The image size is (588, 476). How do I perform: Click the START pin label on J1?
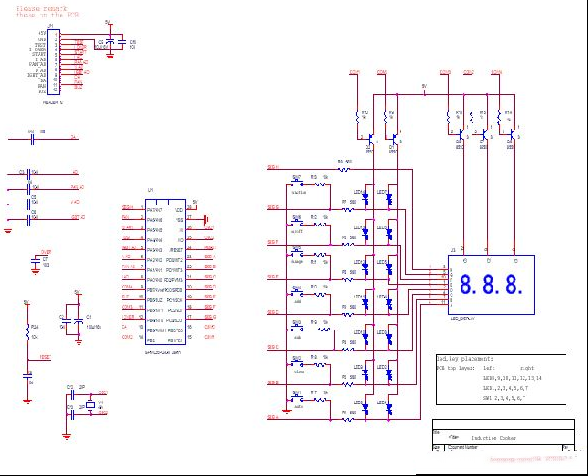point(39,54)
